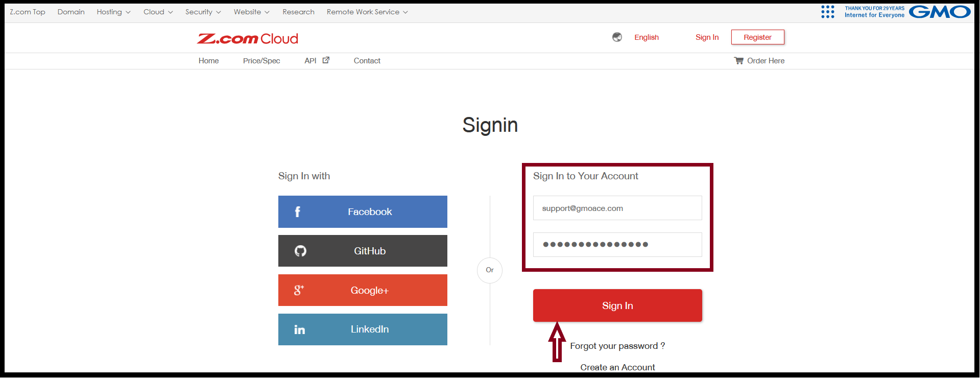Click the Sign In to Your Account heading
This screenshot has width=980, height=378.
[x=586, y=176]
